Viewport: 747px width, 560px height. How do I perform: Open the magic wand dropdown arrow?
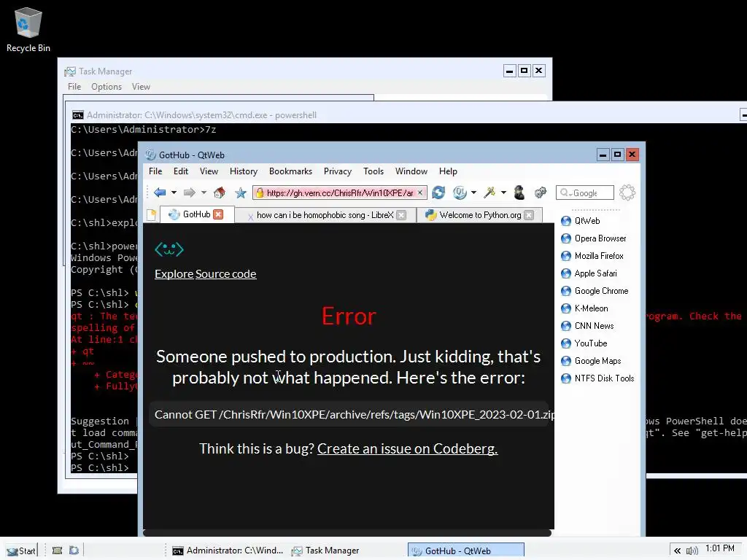503,192
